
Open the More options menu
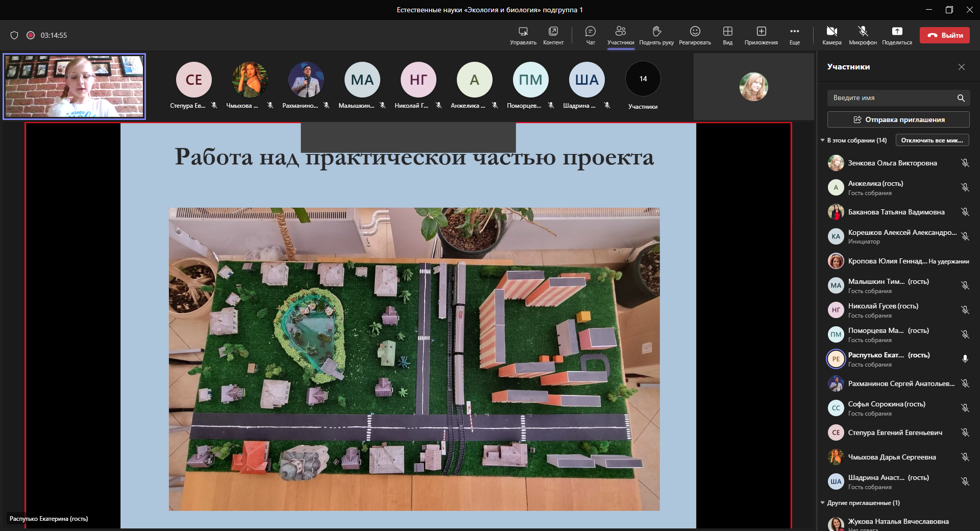[x=794, y=35]
